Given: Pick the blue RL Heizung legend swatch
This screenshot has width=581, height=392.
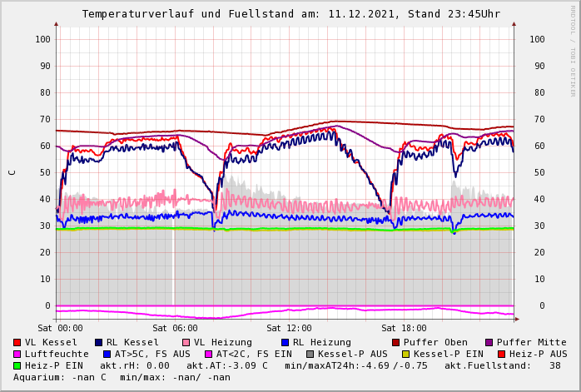Looking at the screenshot, I should (x=285, y=342).
